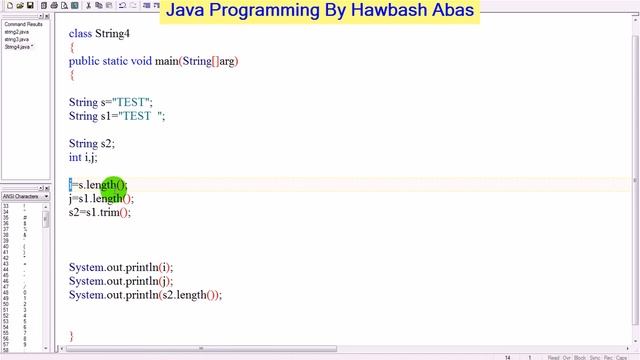The image size is (640, 360).
Task: Click the editor horizontal scrollbar thumb
Action: click(201, 349)
